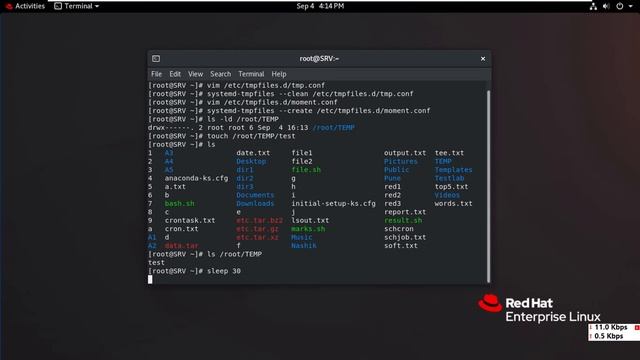Image resolution: width=640 pixels, height=360 pixels.
Task: Click the 'Testlab' directory name
Action: (x=449, y=178)
